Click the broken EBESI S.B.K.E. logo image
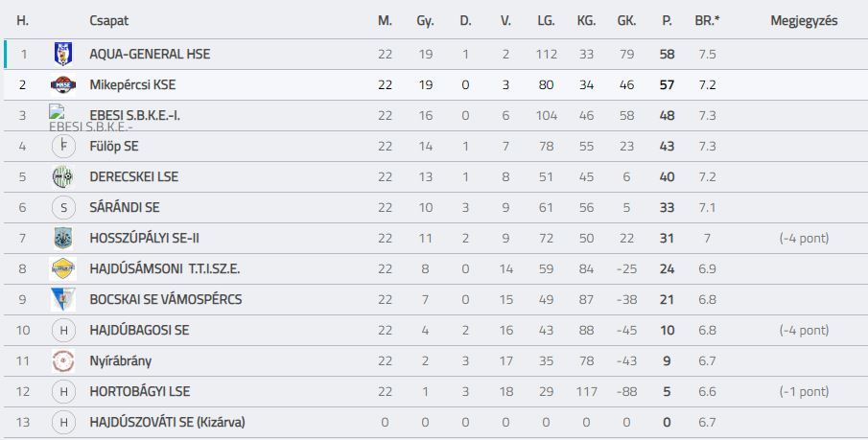The height and width of the screenshot is (440, 868). [57, 112]
